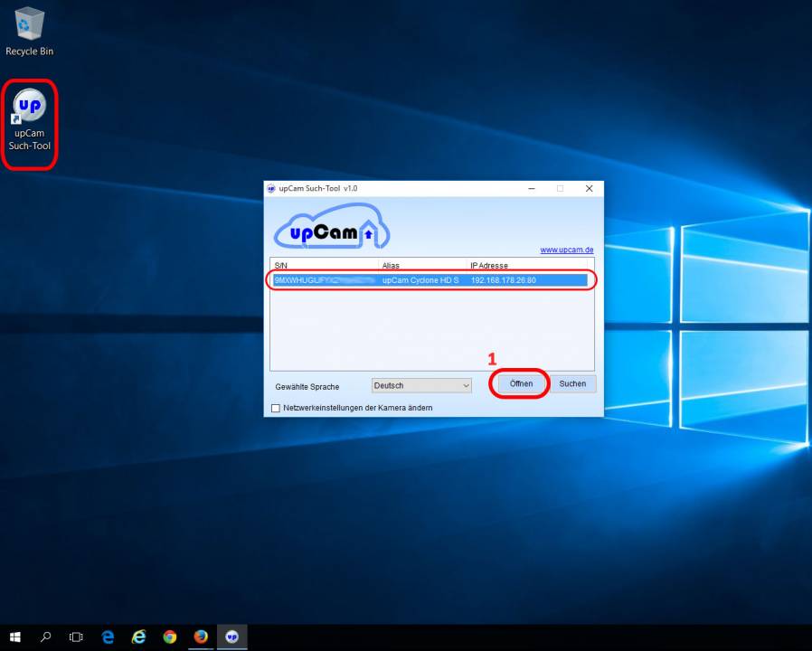Select the upCam Such-Tool desktop shortcut
Viewport: 812px width, 651px height.
[x=29, y=119]
